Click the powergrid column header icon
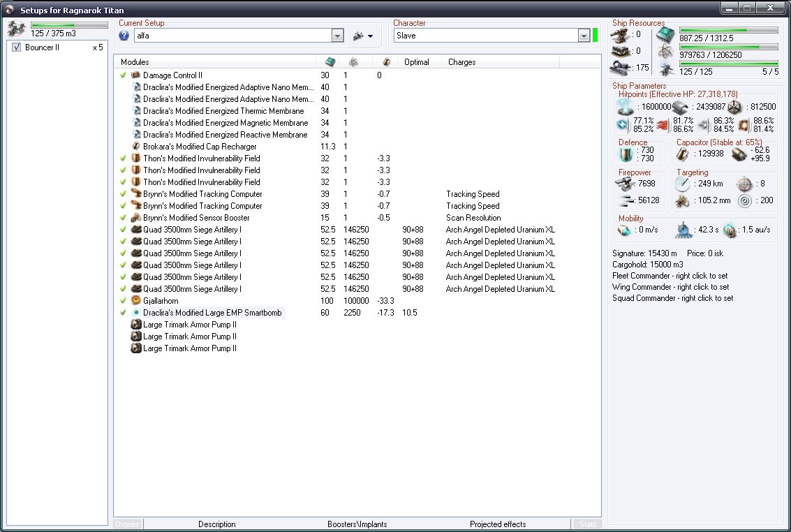The width and height of the screenshot is (791, 532). (353, 62)
